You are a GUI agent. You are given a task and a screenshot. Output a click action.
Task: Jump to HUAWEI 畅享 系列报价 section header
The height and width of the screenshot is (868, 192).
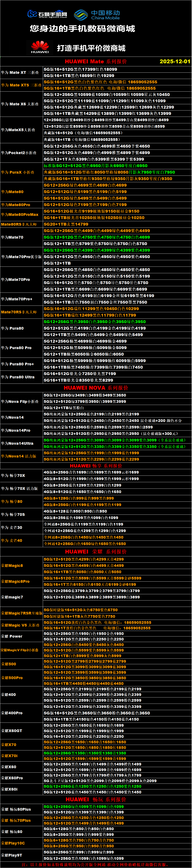click(x=96, y=466)
